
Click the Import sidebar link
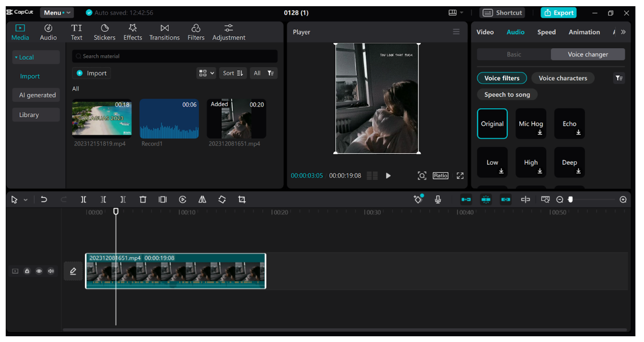click(x=30, y=76)
